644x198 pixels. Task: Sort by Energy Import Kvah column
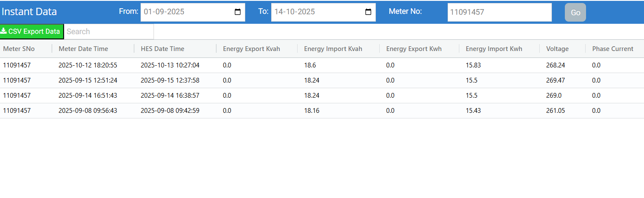pyautogui.click(x=333, y=49)
